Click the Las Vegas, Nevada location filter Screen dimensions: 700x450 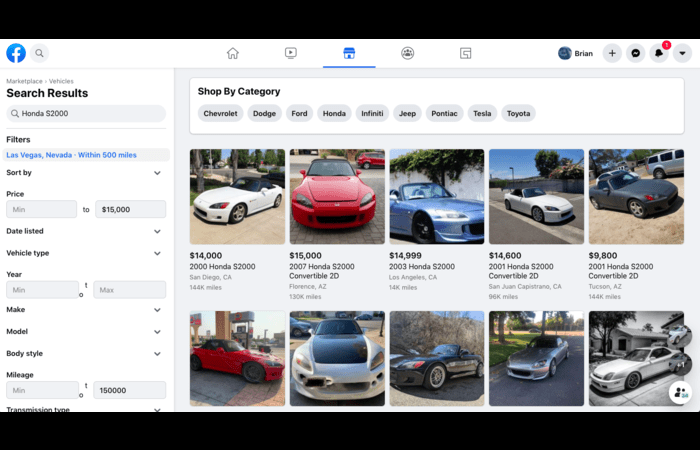click(x=86, y=155)
